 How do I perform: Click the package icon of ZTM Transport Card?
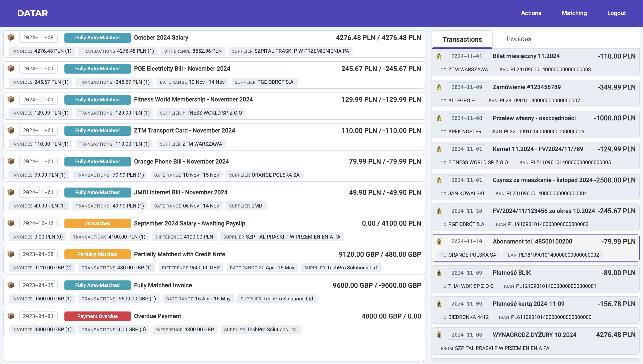[10, 131]
